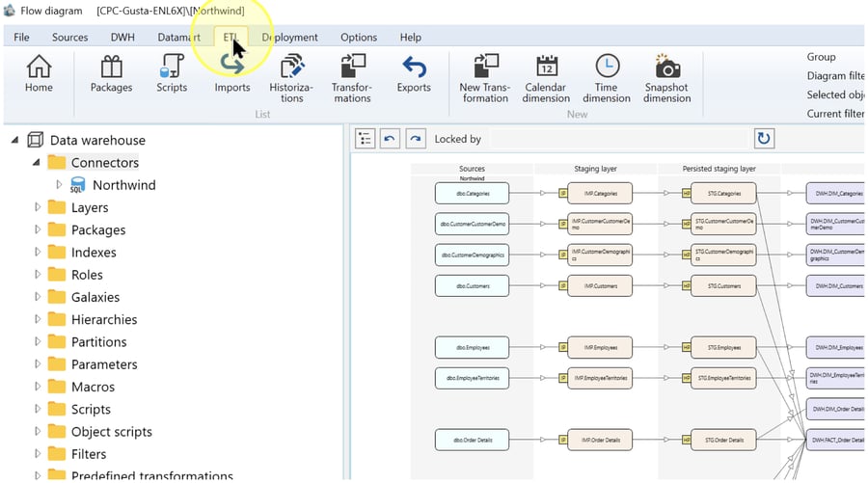The height and width of the screenshot is (483, 868).
Task: Create a Snapshot dimension
Action: [667, 78]
